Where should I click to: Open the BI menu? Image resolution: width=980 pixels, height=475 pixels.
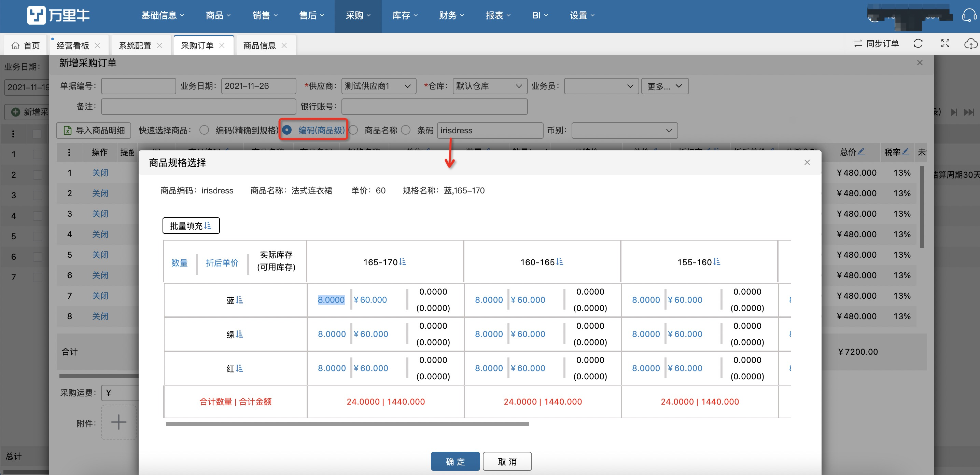(x=540, y=15)
